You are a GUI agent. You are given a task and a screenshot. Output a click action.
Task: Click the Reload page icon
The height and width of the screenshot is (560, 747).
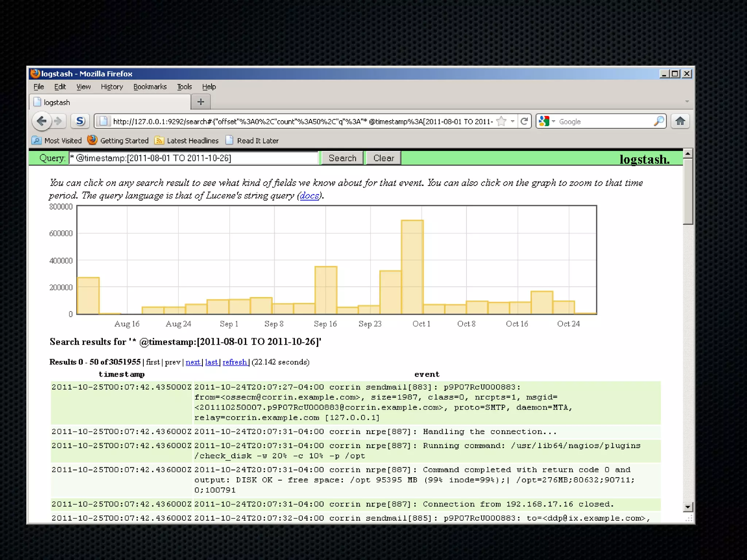coord(524,121)
